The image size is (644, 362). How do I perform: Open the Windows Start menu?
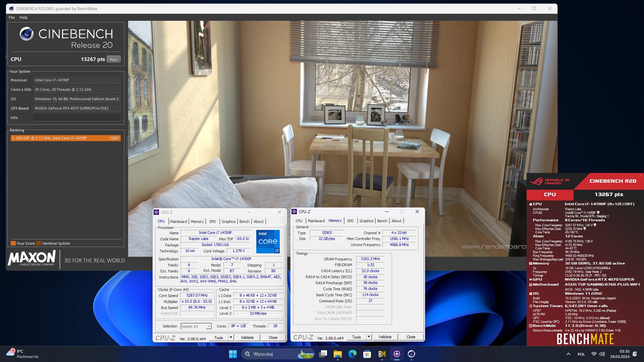coord(233,354)
